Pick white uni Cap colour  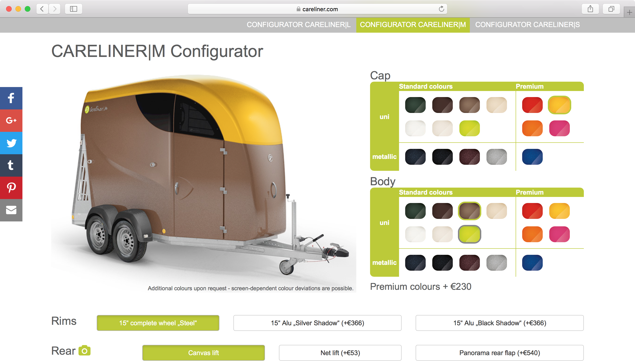point(415,128)
